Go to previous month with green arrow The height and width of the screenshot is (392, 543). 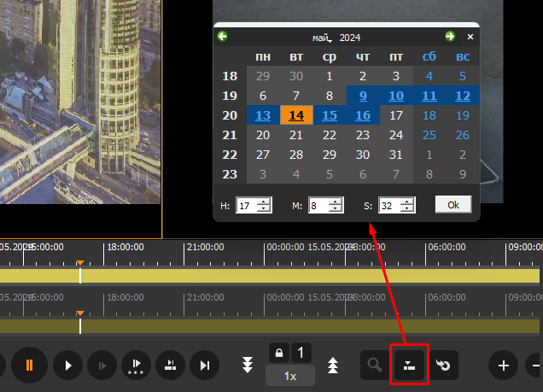point(223,37)
